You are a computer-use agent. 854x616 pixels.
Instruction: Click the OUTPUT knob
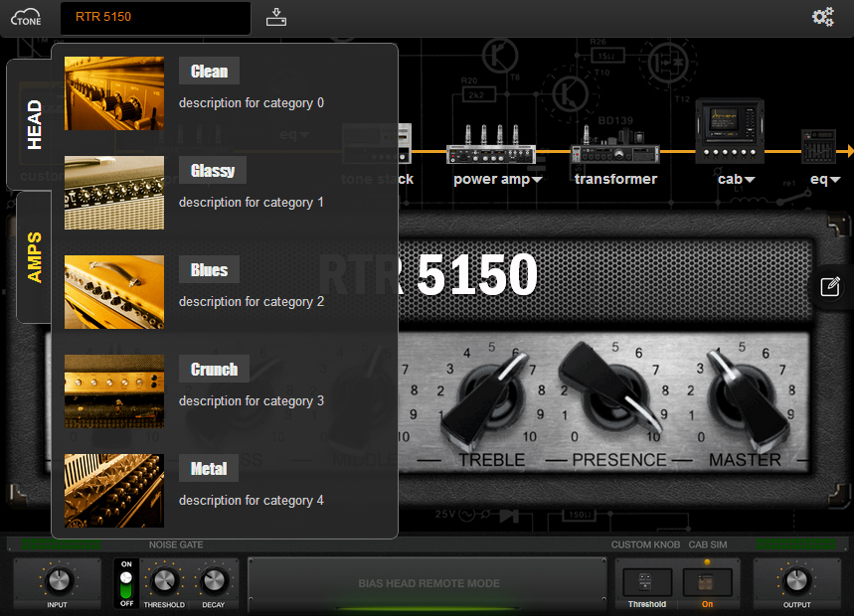tap(796, 580)
